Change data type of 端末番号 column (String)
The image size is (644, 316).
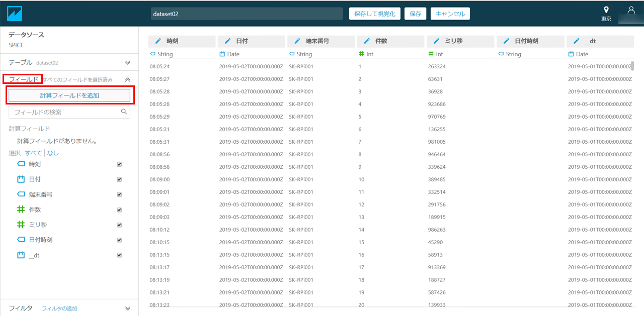(300, 54)
